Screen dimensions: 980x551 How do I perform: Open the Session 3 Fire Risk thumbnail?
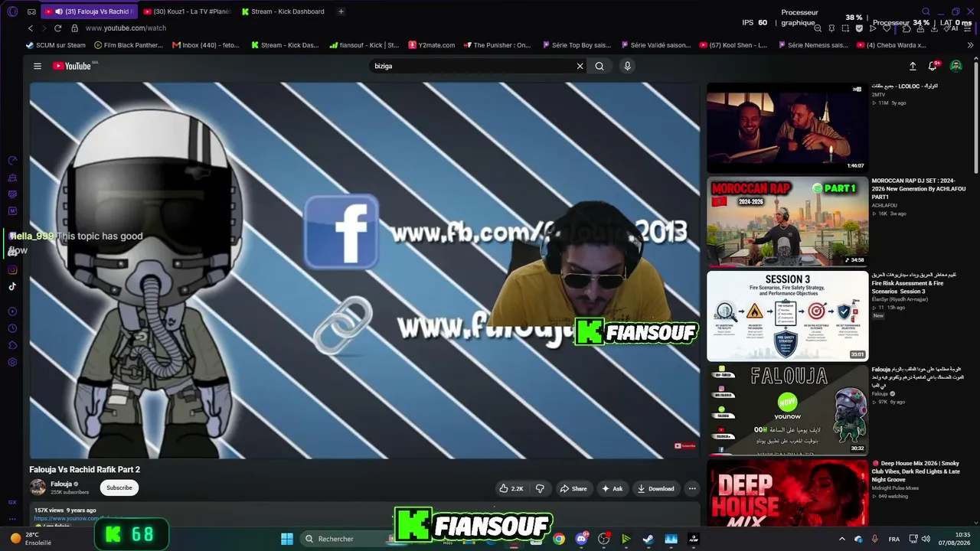pyautogui.click(x=787, y=316)
